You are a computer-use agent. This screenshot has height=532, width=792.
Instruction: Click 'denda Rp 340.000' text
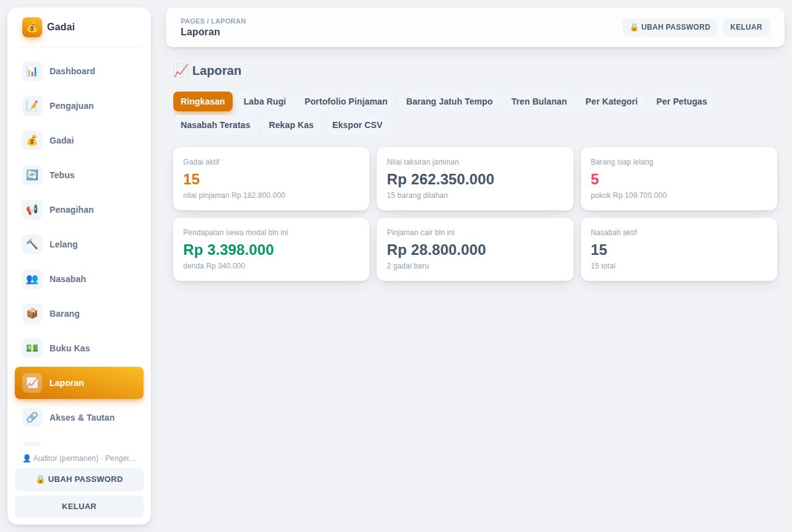point(214,266)
